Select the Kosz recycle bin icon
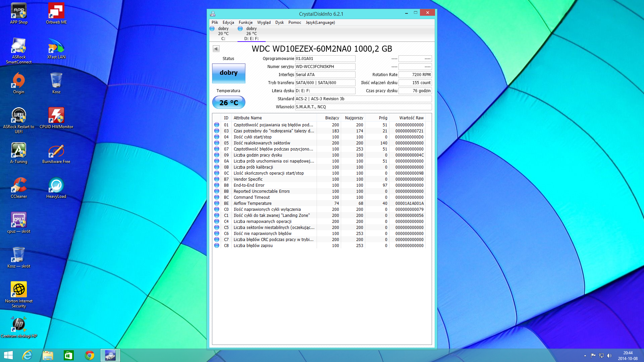This screenshot has width=644, height=362. pyautogui.click(x=56, y=83)
